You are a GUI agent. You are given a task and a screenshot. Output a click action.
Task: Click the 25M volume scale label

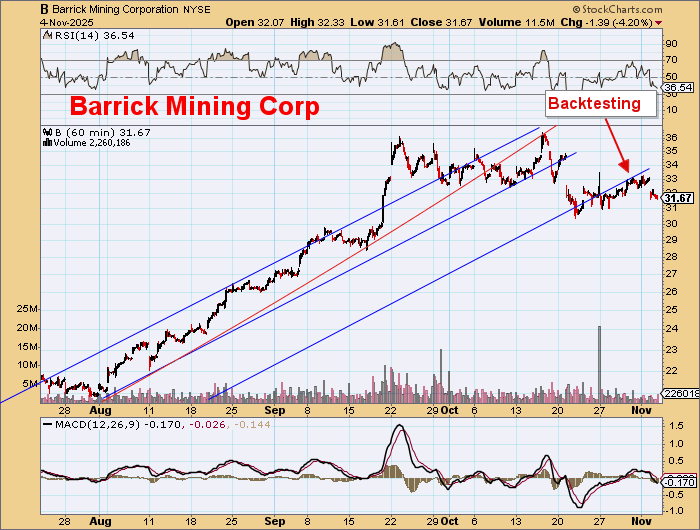point(27,309)
